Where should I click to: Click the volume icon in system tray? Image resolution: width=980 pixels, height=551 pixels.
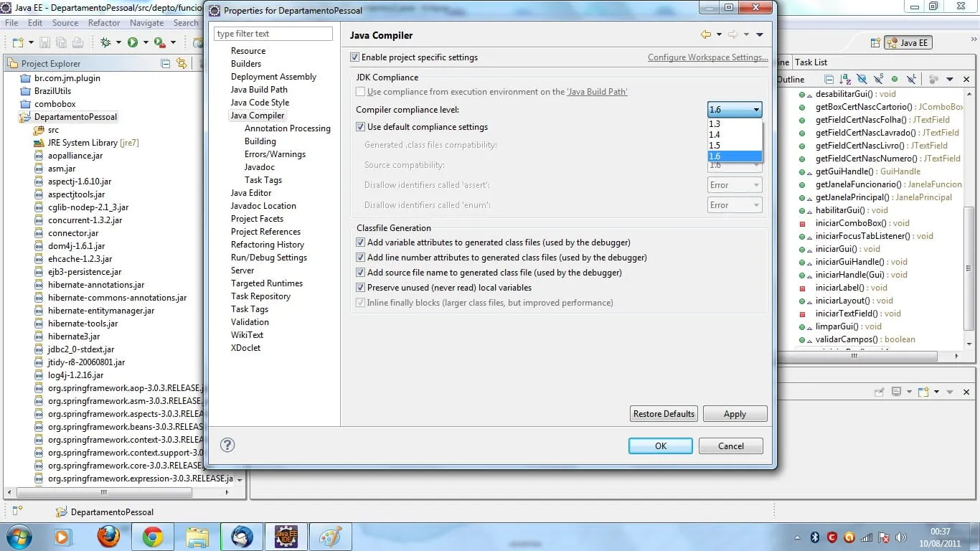(x=900, y=537)
